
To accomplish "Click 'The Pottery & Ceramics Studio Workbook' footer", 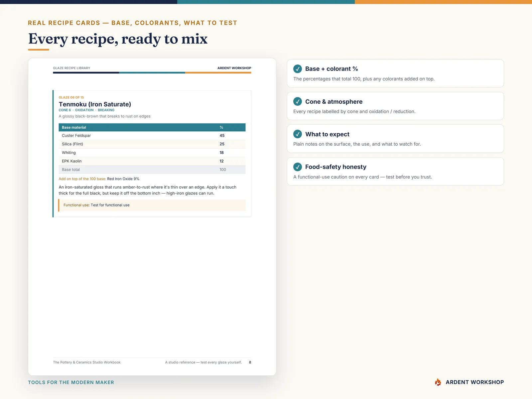I will tap(87, 362).
